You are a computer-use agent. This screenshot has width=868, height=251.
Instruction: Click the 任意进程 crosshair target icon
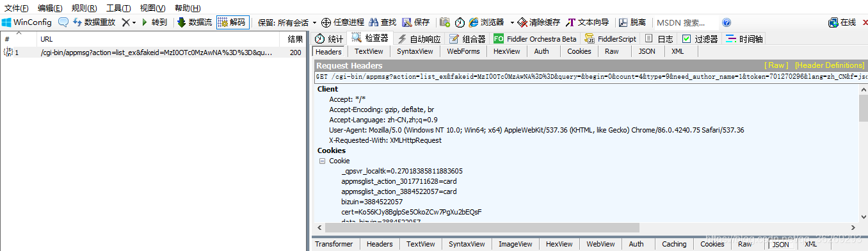[x=326, y=22]
